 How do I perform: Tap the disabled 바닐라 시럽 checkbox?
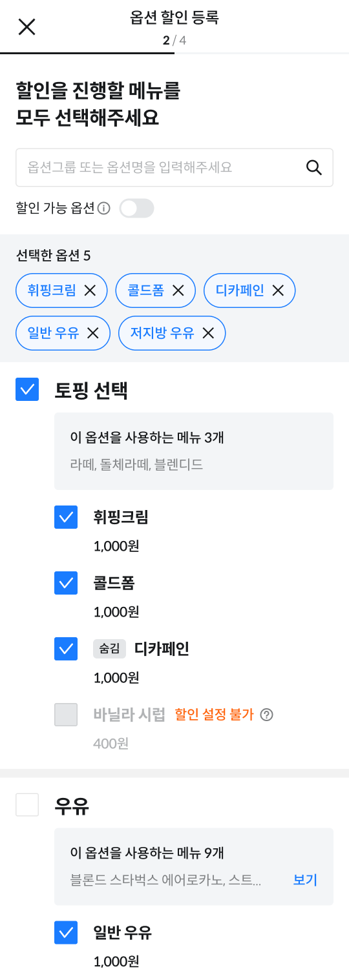(66, 715)
